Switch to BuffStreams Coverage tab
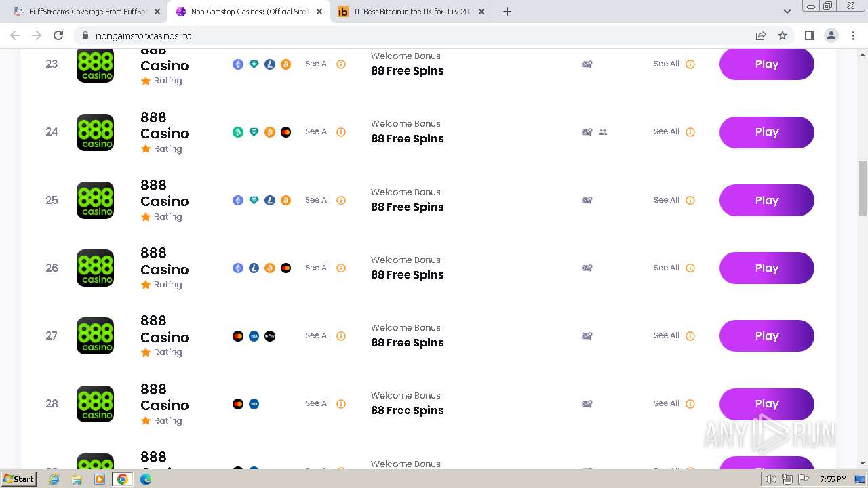868x488 pixels. 88,12
